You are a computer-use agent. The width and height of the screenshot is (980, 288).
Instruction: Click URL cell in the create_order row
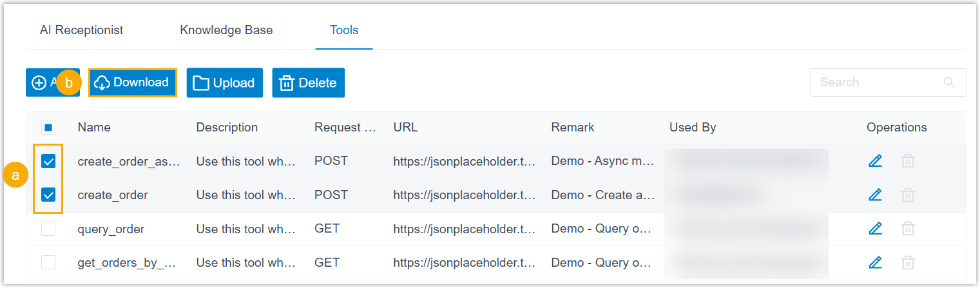(x=465, y=195)
